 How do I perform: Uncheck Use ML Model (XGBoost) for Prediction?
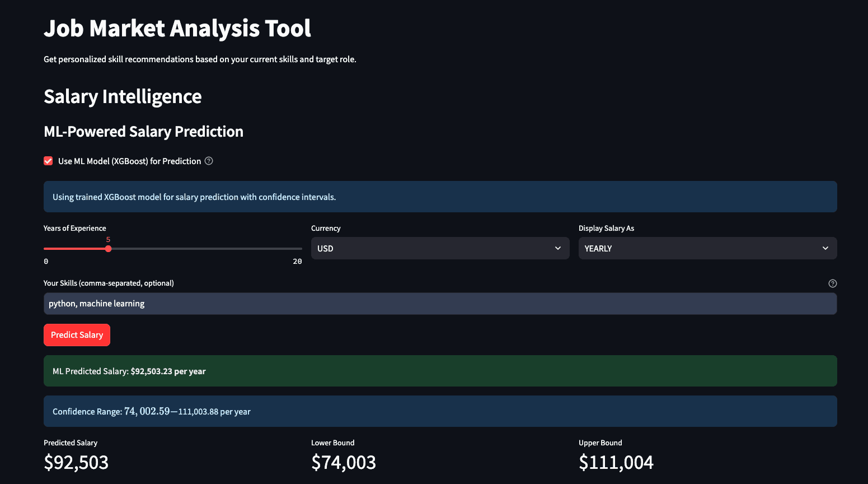48,161
